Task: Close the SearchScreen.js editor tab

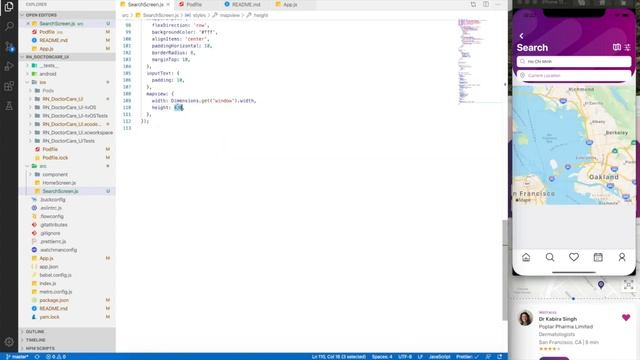Action: click(168, 4)
